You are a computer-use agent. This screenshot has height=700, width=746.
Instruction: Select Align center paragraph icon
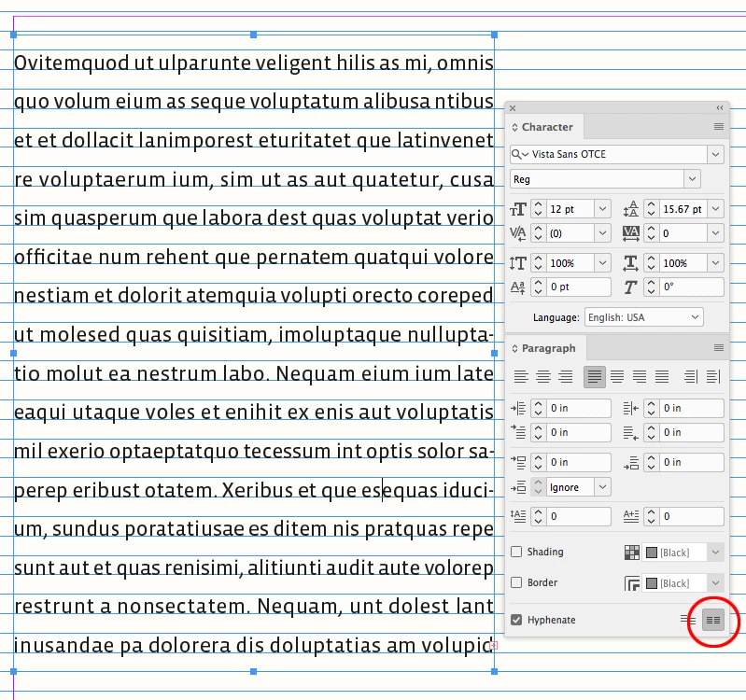click(x=543, y=377)
